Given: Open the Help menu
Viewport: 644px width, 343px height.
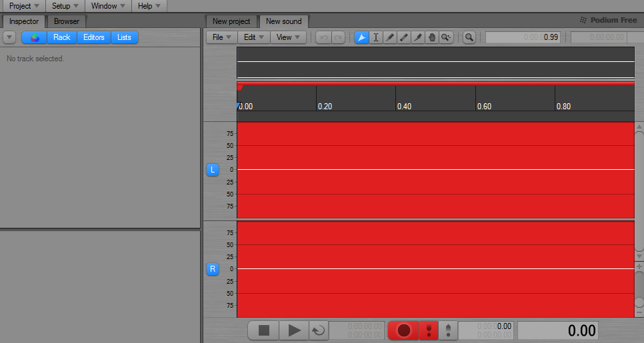Looking at the screenshot, I should [149, 6].
